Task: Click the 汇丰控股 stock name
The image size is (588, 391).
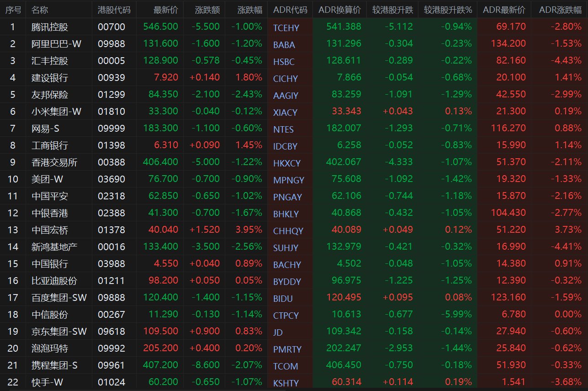Action: pos(50,61)
